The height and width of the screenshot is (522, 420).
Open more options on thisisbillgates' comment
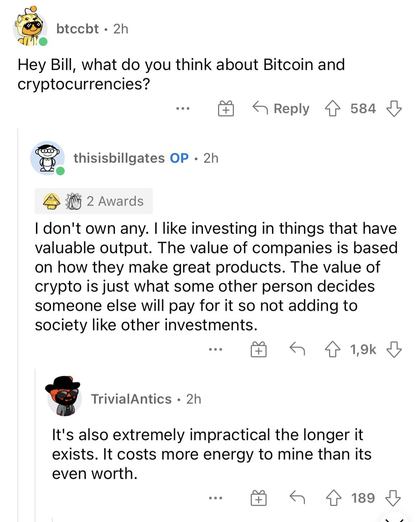pos(216,349)
